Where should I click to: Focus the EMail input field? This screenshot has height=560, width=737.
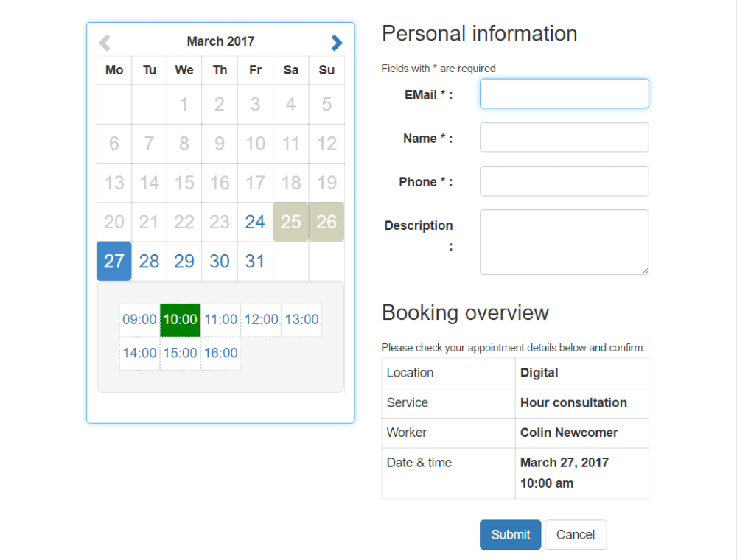(564, 94)
